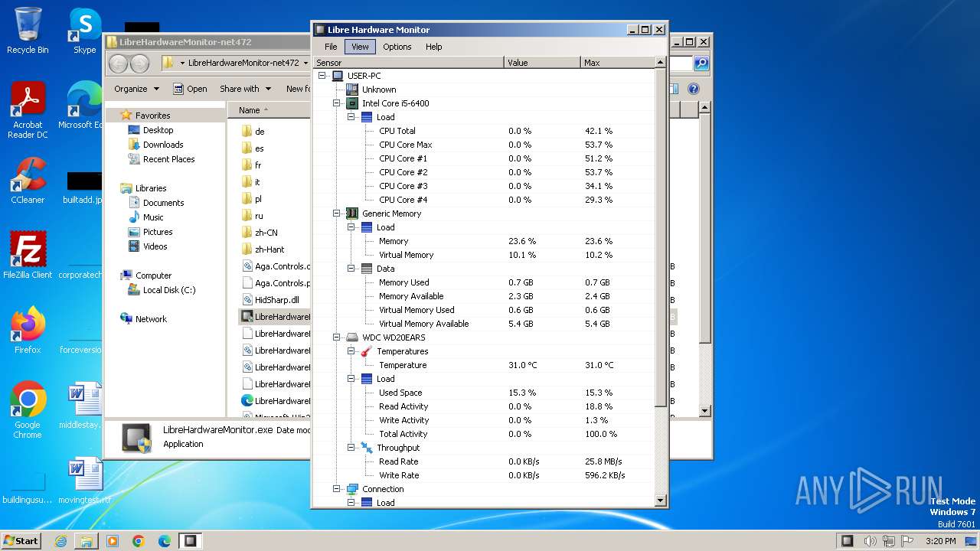Select the CPU Total row
This screenshot has height=551, width=980.
pyautogui.click(x=484, y=131)
